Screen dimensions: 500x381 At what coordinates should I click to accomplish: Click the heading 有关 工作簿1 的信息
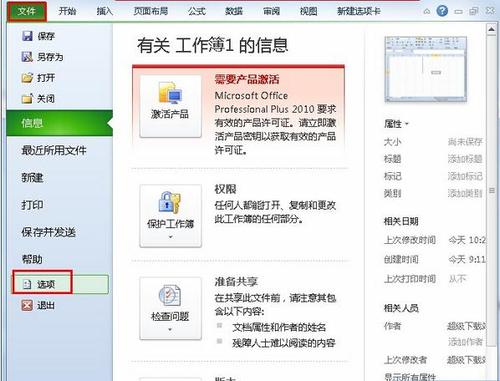(x=213, y=45)
